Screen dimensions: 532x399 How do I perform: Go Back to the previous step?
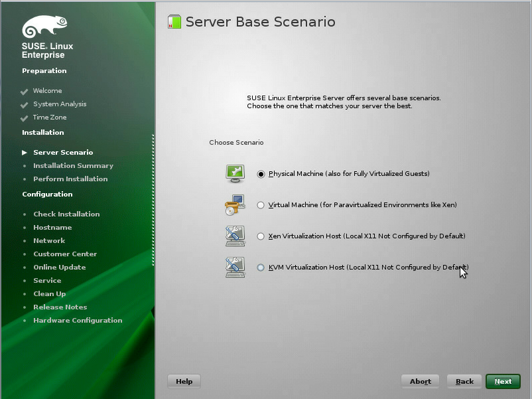[464, 381]
